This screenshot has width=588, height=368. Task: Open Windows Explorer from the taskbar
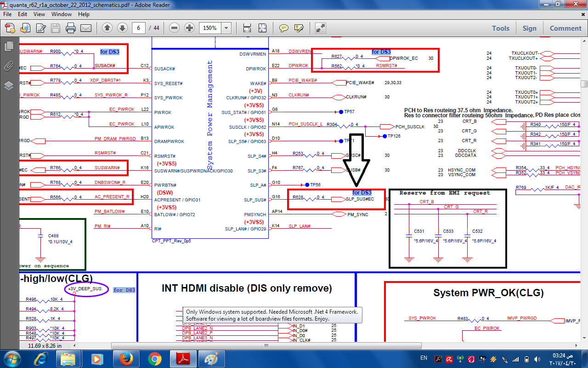tap(68, 359)
